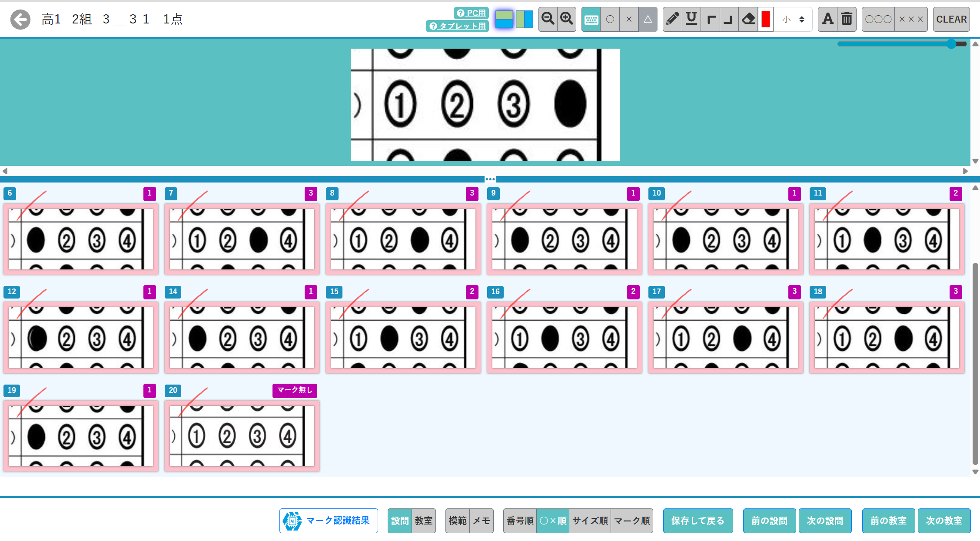Screen dimensions: 980x541
Task: Select the eraser tool
Action: pos(748,19)
